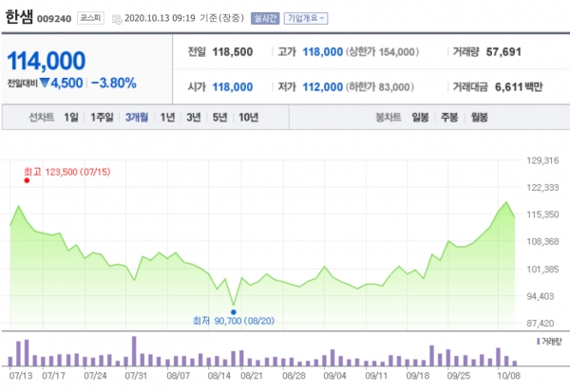Click the 거래량 value 57,691
Viewport: 570px width, 392px height.
(503, 52)
